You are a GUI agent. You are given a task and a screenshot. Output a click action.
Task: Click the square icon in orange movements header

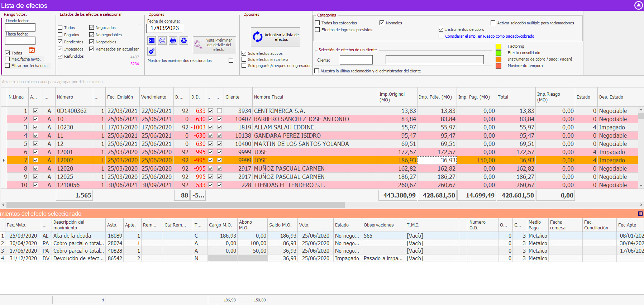(x=640, y=214)
